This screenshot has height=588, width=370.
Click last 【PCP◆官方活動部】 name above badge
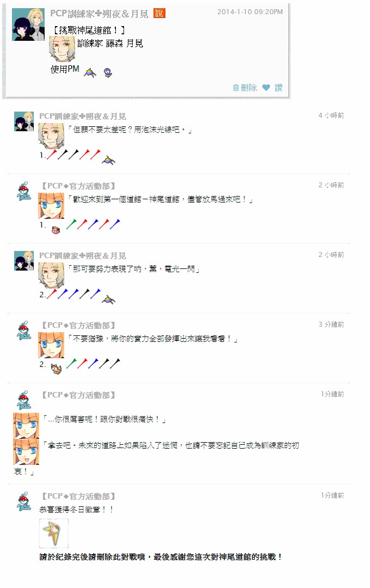77,496
